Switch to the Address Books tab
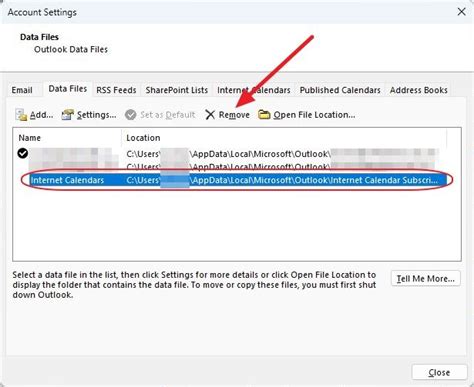474x387 pixels. (x=419, y=90)
